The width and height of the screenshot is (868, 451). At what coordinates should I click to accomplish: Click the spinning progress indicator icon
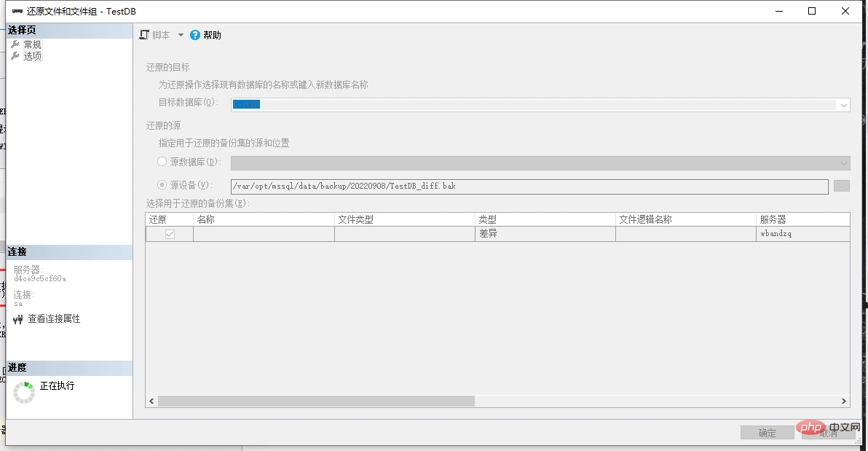(24, 392)
